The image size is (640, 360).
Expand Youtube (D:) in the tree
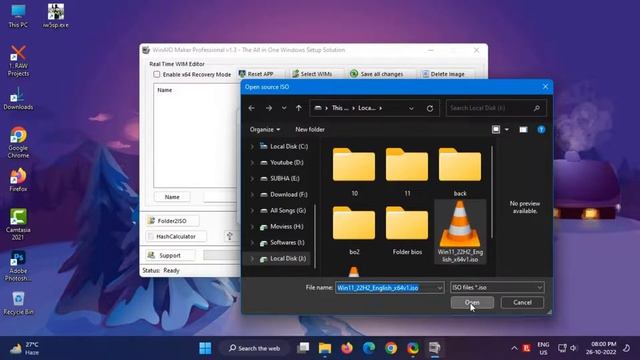252,162
